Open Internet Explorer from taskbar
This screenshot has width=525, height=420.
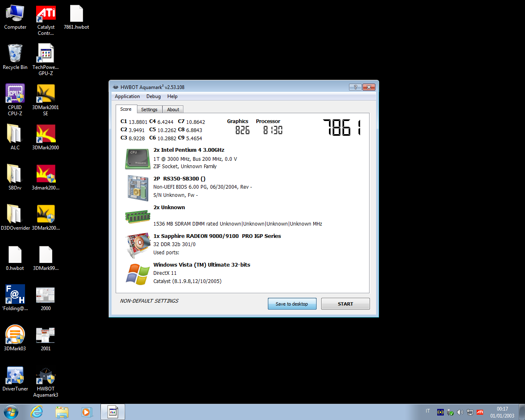click(x=37, y=412)
